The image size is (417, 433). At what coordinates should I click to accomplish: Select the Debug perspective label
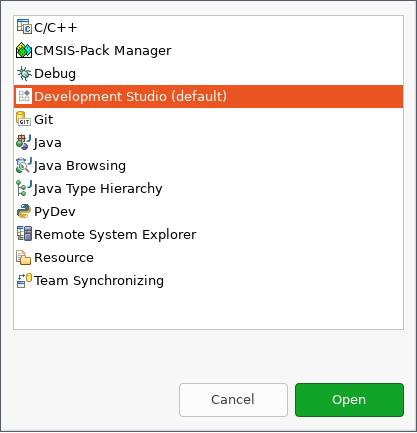pos(55,74)
